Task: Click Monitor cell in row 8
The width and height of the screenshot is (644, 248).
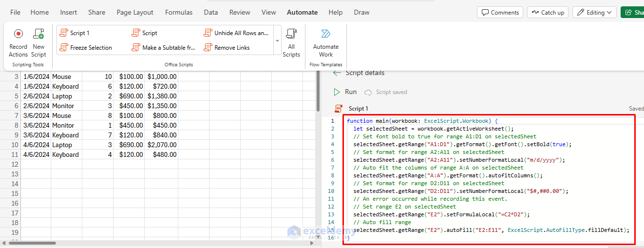Action: click(66, 125)
